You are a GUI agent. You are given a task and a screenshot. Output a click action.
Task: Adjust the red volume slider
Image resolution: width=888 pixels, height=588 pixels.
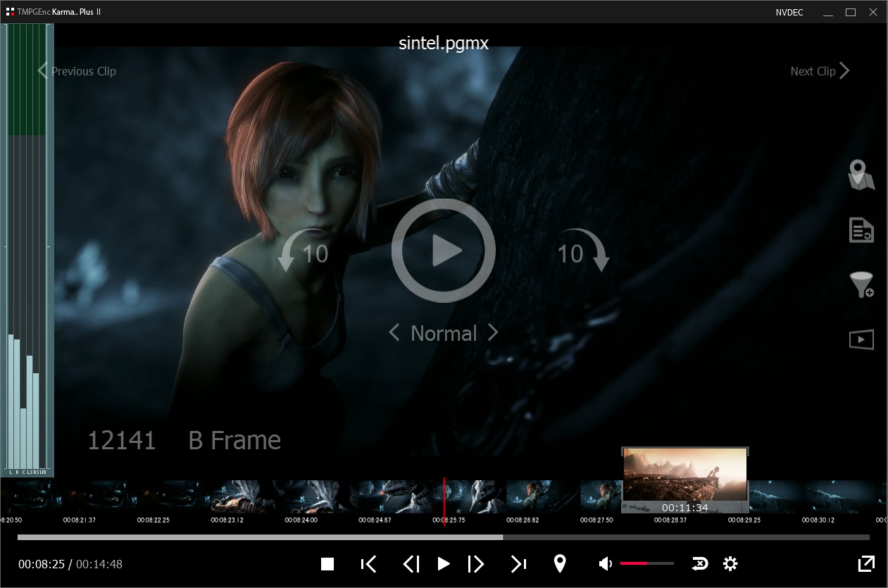[x=646, y=563]
